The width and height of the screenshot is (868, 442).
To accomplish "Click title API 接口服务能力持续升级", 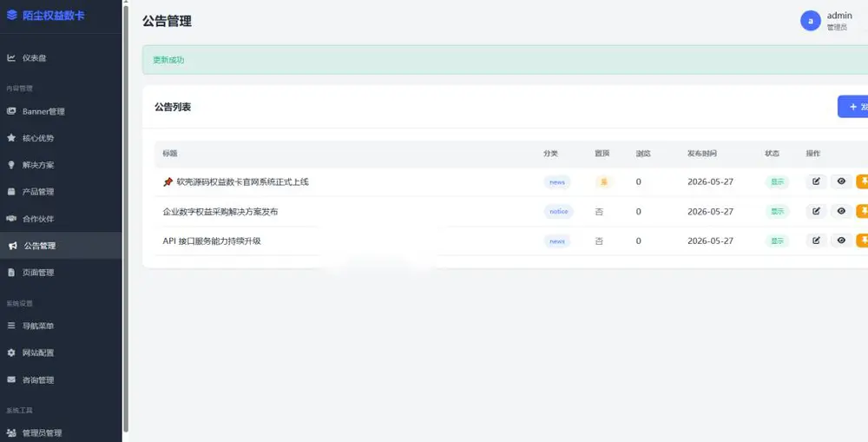I will coord(212,241).
